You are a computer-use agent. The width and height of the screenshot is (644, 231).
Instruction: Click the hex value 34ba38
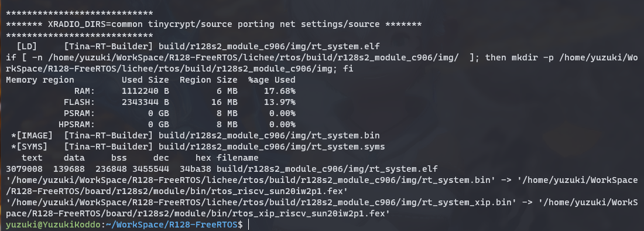point(196,169)
